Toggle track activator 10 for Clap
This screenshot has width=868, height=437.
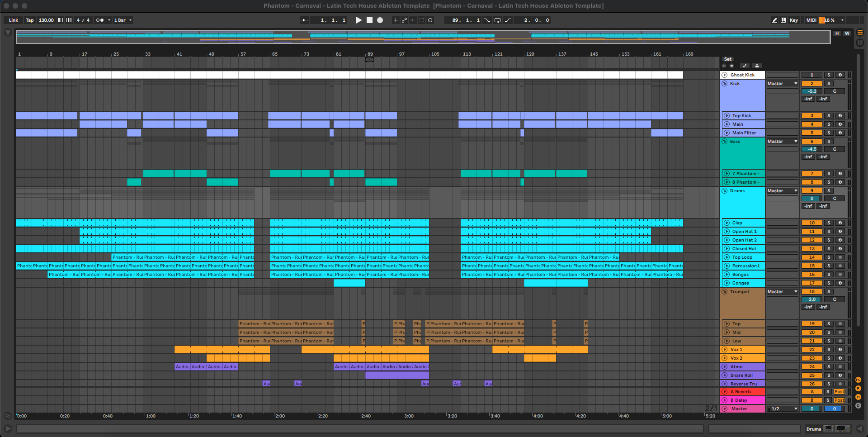(811, 223)
